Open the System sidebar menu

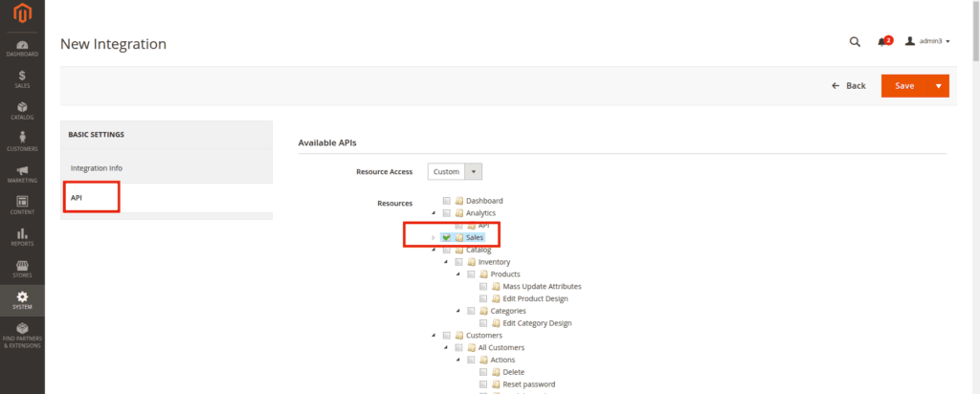22,301
